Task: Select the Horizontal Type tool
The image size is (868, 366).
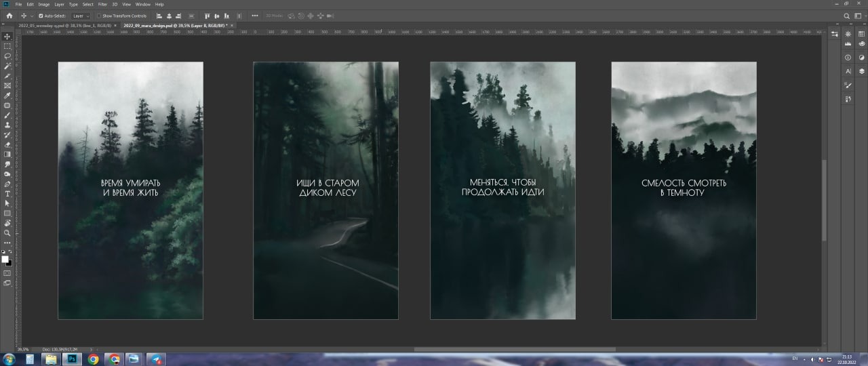Action: tap(7, 194)
